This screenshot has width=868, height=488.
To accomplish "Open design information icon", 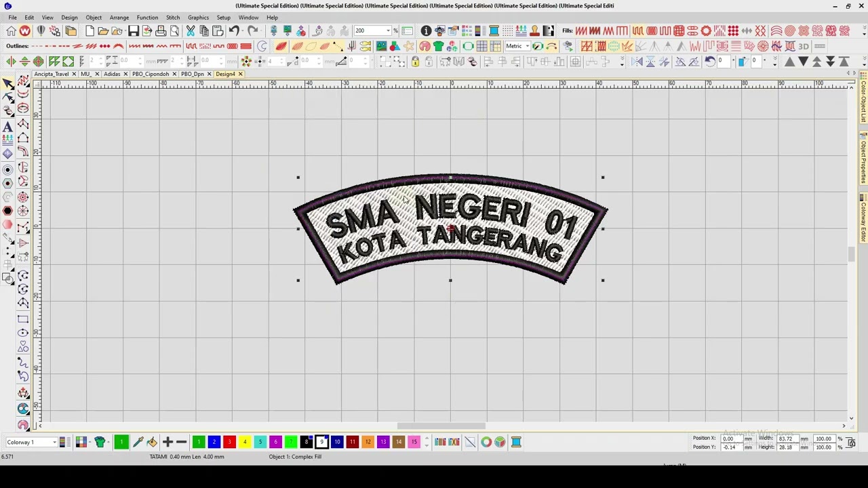I will (426, 31).
